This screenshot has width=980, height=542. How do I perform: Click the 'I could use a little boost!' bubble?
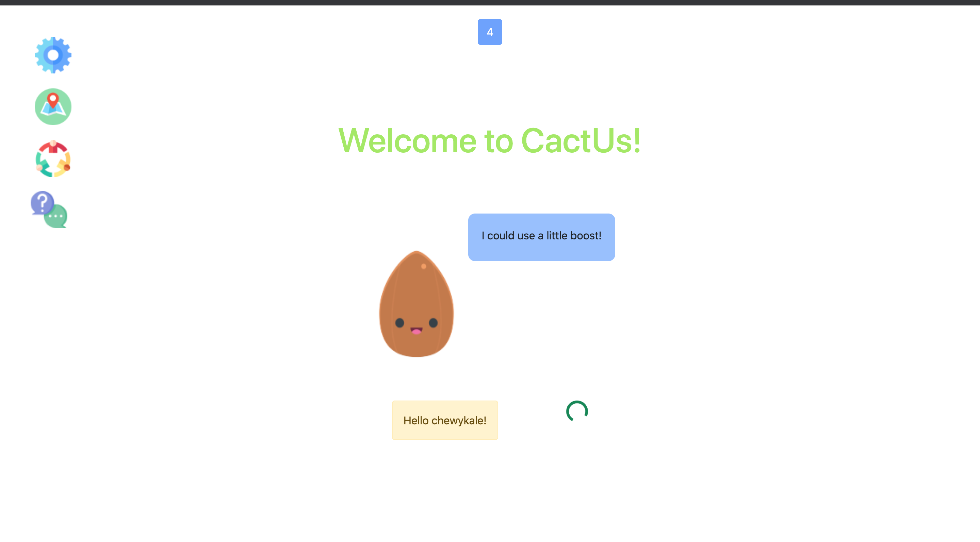[541, 237]
